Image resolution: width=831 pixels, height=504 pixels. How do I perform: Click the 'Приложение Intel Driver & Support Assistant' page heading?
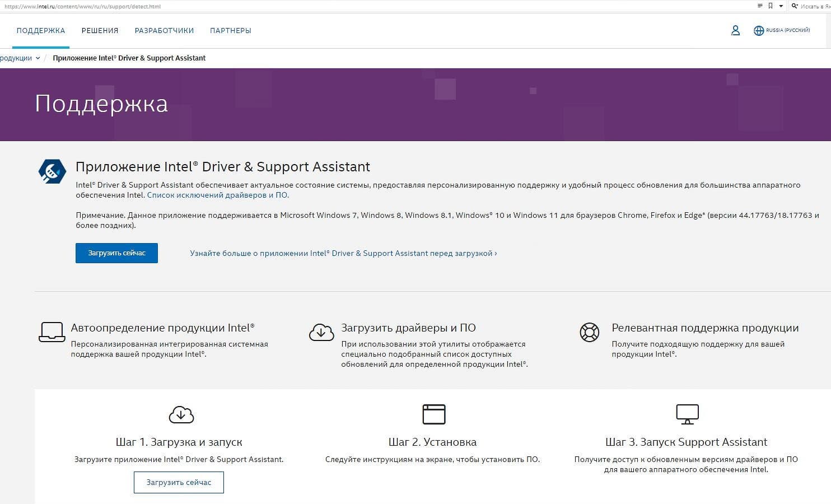tap(223, 167)
